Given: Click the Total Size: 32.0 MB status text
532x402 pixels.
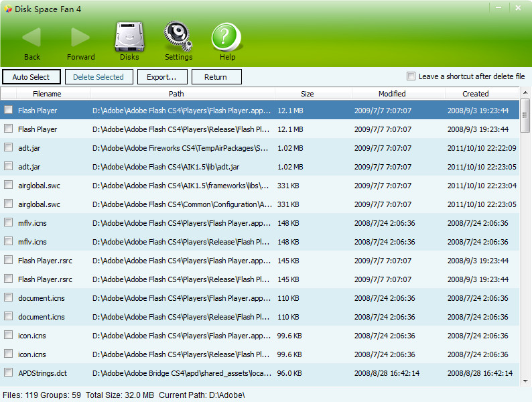Looking at the screenshot, I should pyautogui.click(x=120, y=395).
